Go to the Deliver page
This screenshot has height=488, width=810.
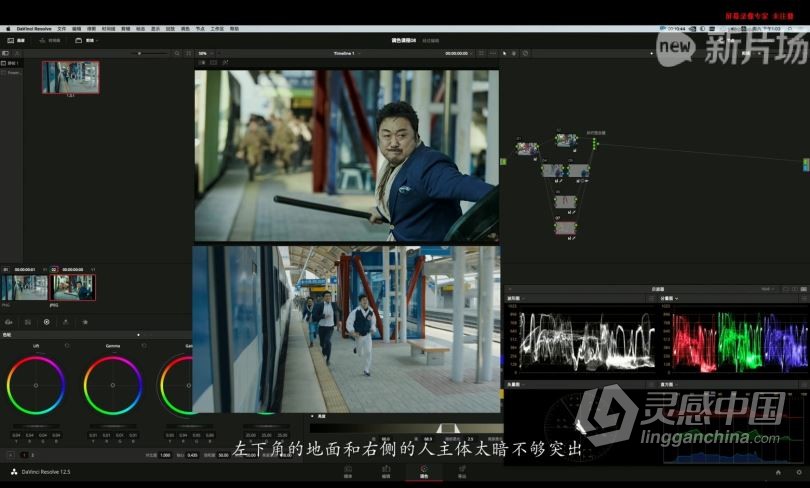pyautogui.click(x=462, y=471)
